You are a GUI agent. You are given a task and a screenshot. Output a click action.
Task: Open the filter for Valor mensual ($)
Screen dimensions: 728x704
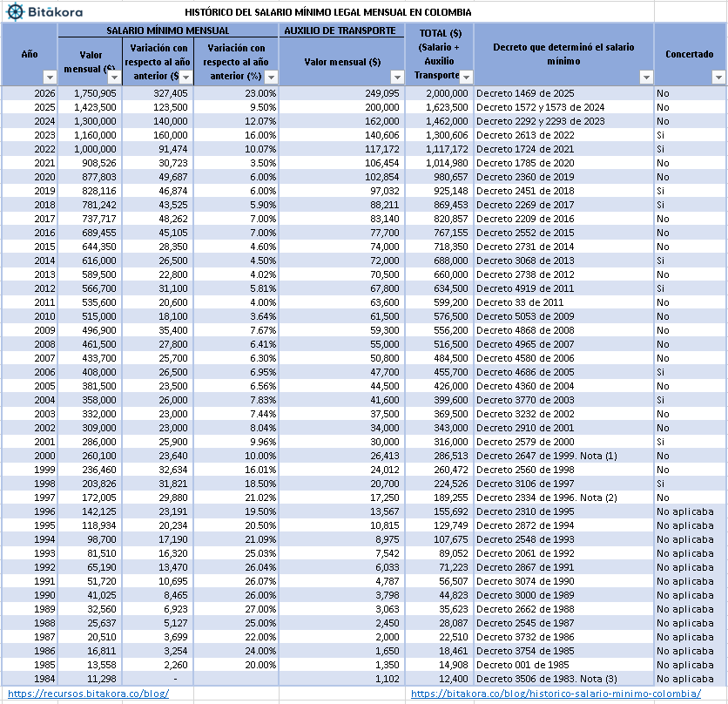pyautogui.click(x=114, y=78)
